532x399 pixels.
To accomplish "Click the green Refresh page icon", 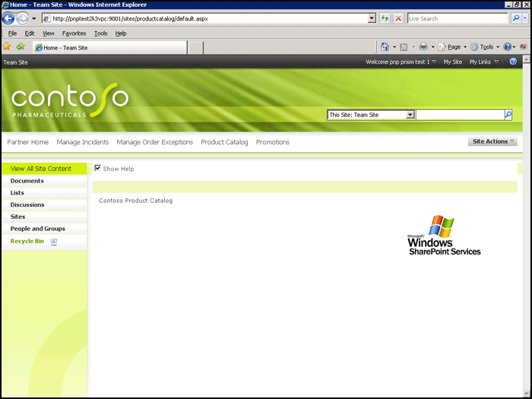I will click(x=385, y=19).
